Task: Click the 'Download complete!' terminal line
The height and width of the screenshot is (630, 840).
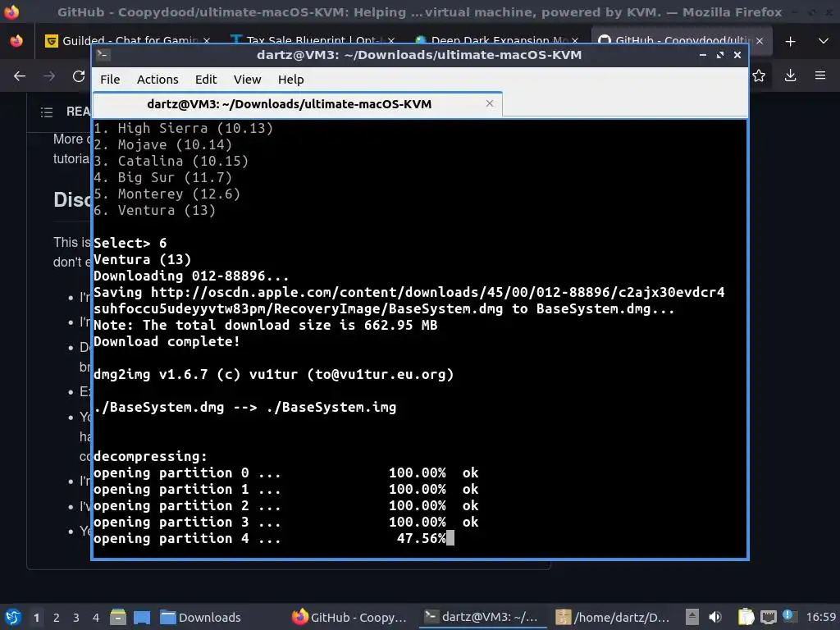Action: coord(167,342)
